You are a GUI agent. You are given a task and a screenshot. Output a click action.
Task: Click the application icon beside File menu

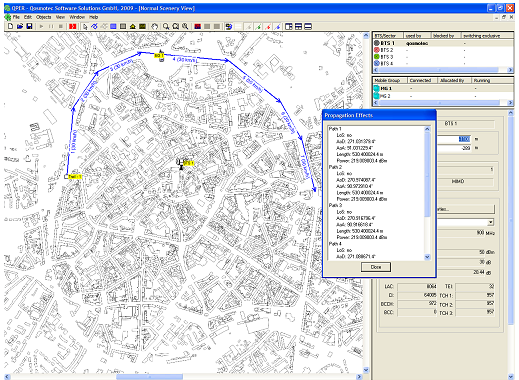click(7, 17)
